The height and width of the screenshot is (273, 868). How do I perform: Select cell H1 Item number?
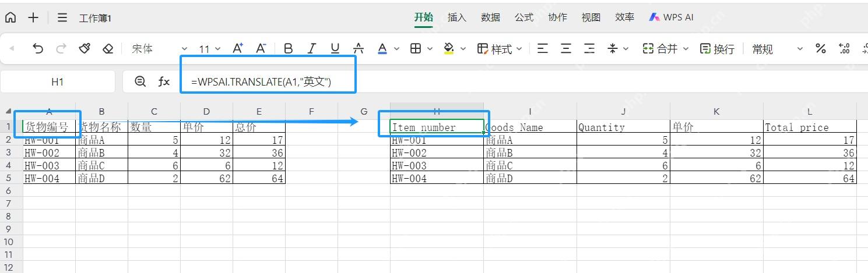(x=437, y=126)
